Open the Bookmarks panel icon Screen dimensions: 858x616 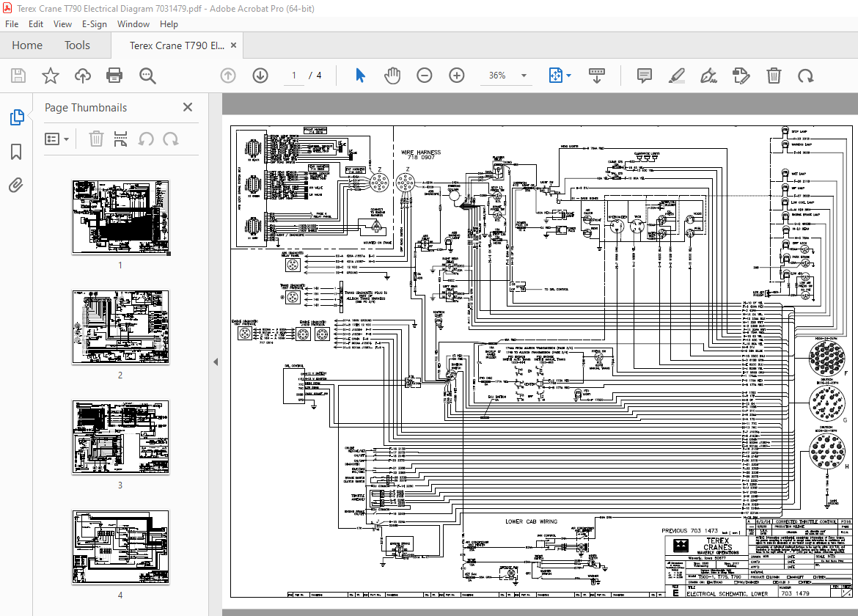tap(16, 152)
